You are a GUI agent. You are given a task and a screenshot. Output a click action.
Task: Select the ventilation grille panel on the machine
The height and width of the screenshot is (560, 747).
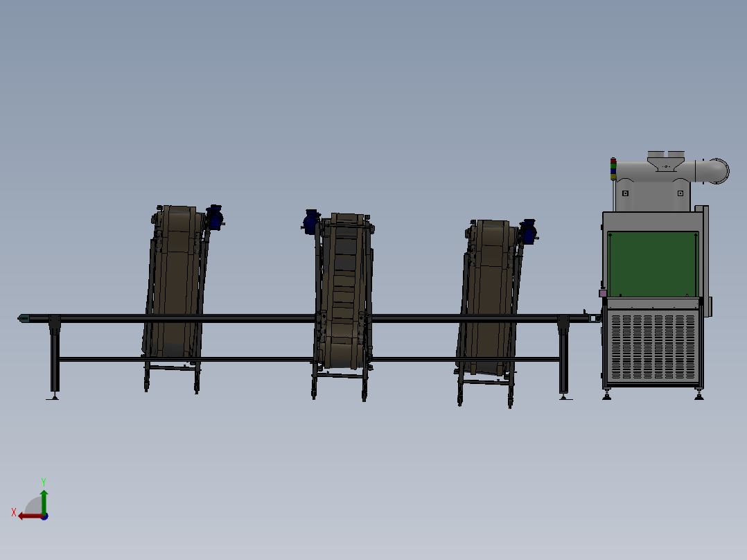pyautogui.click(x=653, y=347)
